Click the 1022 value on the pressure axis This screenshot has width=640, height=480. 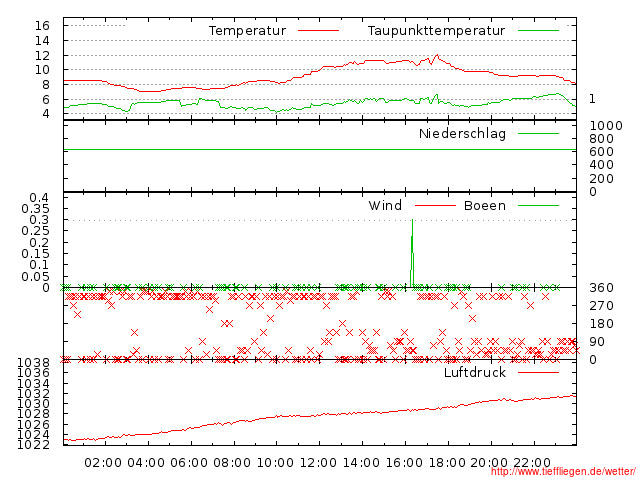pos(33,444)
